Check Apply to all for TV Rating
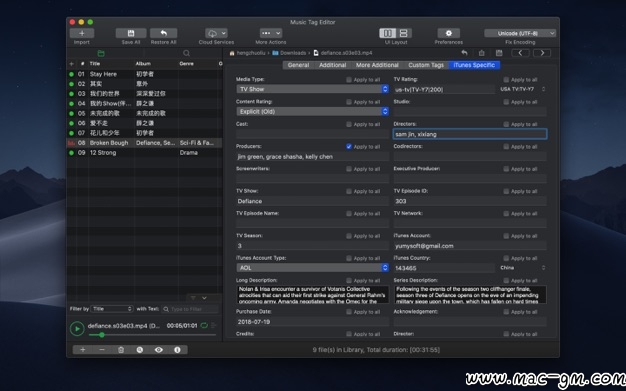This screenshot has height=391, width=626. click(506, 79)
